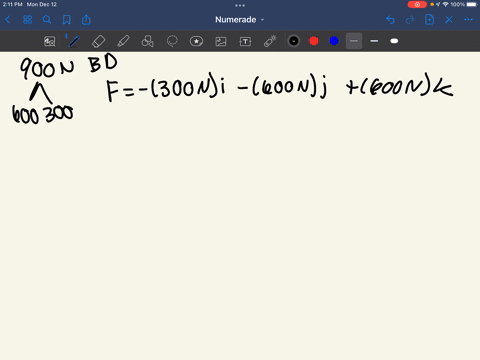Select the thin stroke width
This screenshot has height=360, width=480.
(x=354, y=41)
